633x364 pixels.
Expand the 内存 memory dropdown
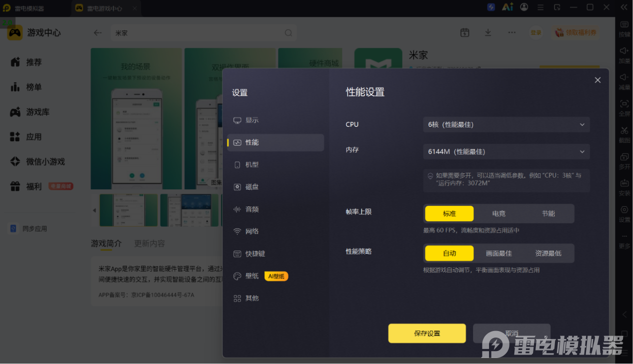tap(506, 151)
